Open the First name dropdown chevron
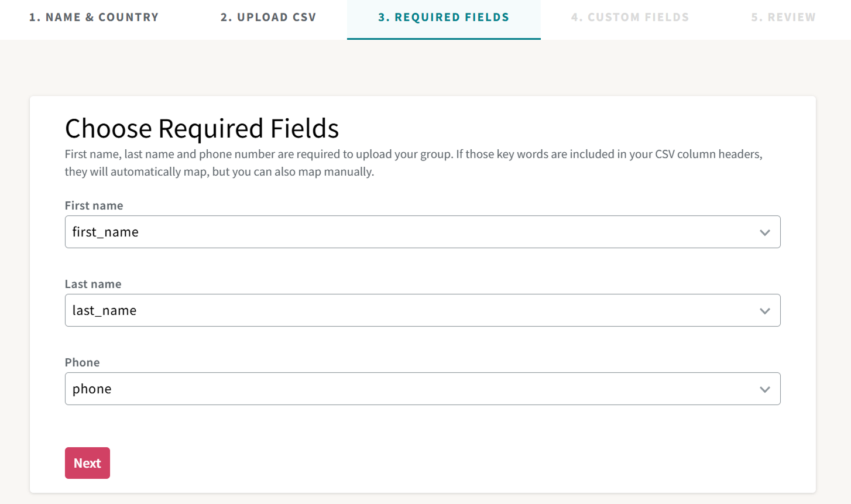This screenshot has width=851, height=504. (764, 232)
